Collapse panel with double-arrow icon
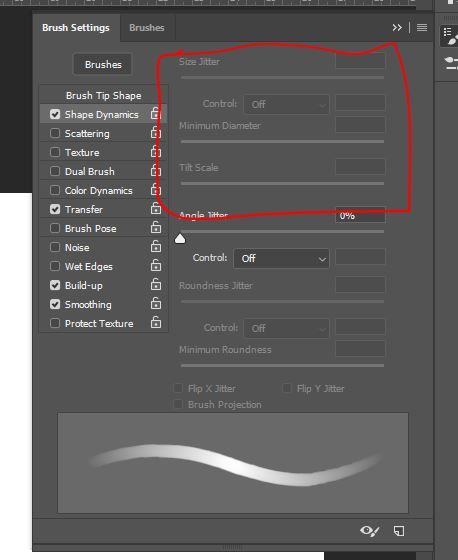 [x=397, y=28]
